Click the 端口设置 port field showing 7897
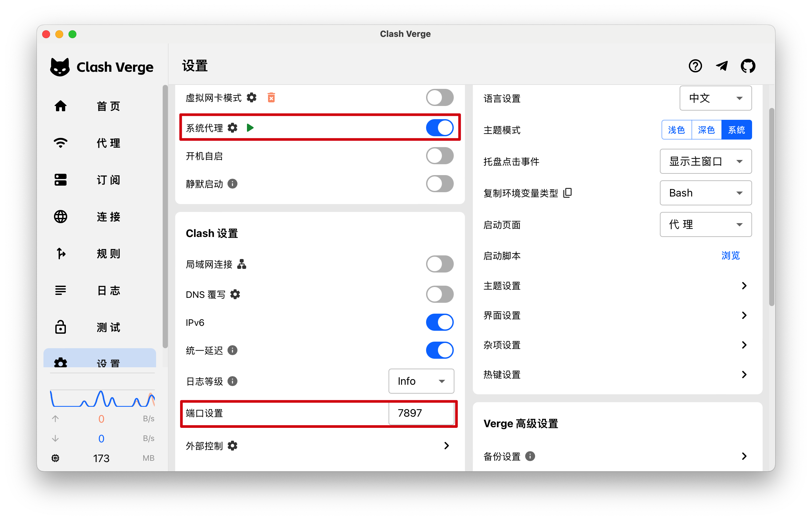 pos(421,413)
